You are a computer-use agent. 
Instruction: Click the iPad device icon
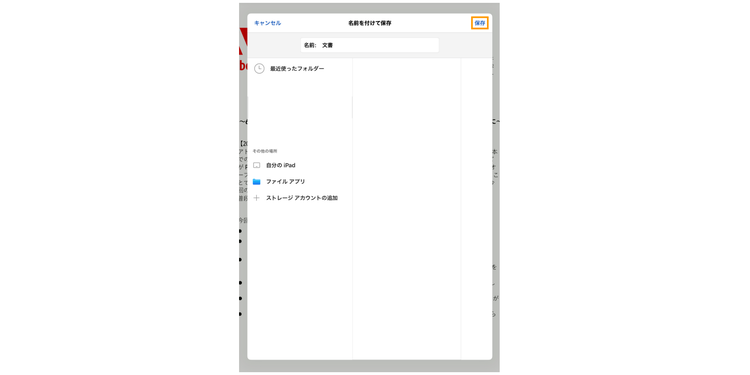point(256,165)
